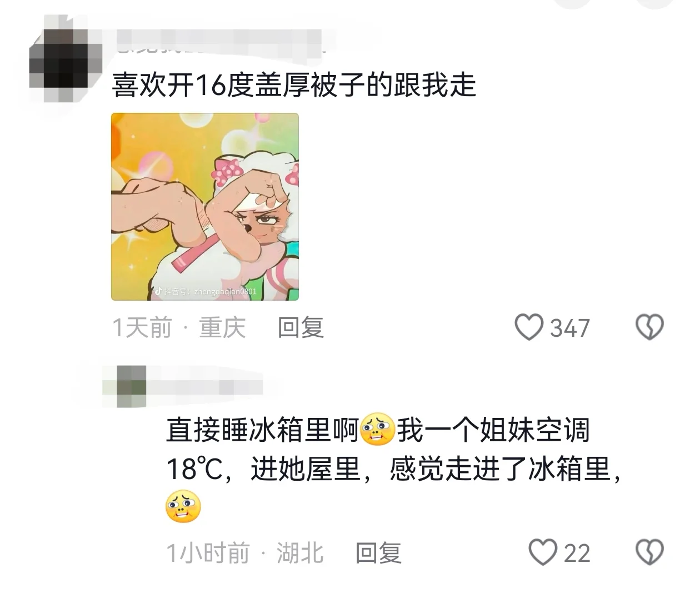Dislike the 16度 comment with broken heart
Screen dimensions: 700x593
click(649, 327)
